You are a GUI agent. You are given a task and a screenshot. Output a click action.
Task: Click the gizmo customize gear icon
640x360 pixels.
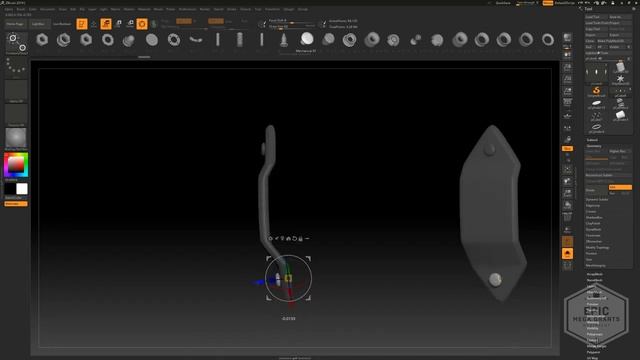click(270, 238)
